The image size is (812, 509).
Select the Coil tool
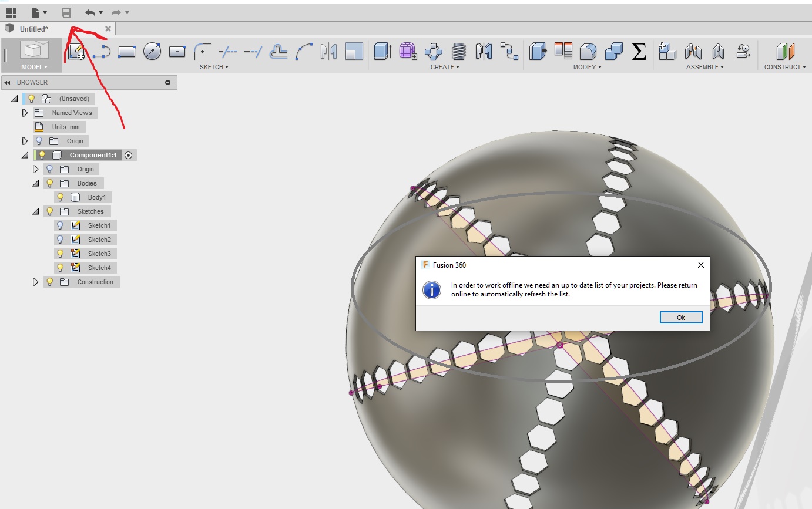click(x=459, y=52)
